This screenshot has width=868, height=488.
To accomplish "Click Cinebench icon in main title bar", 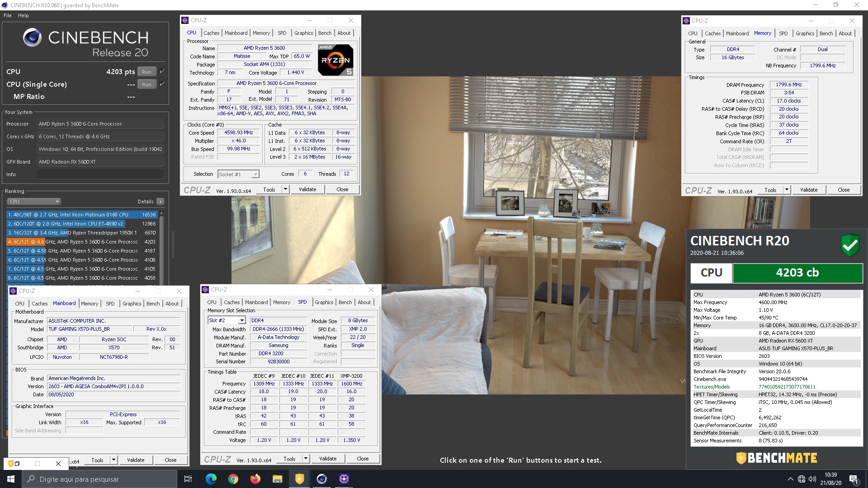I will coord(5,5).
